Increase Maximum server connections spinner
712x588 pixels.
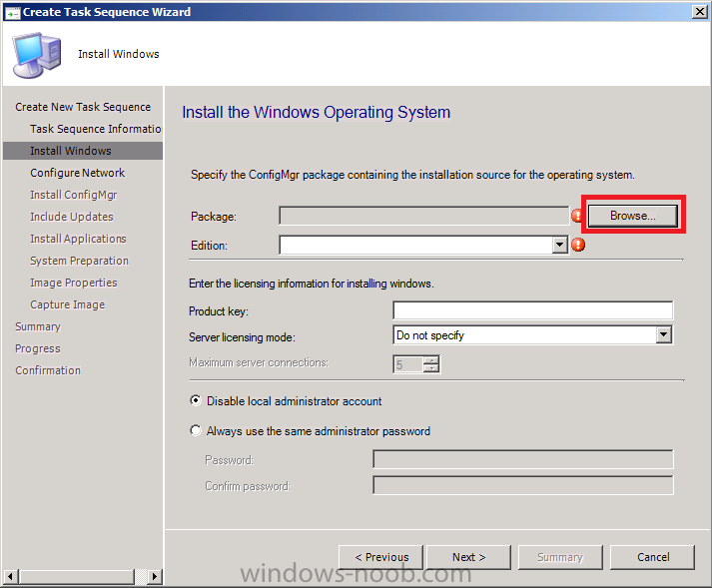(x=431, y=360)
